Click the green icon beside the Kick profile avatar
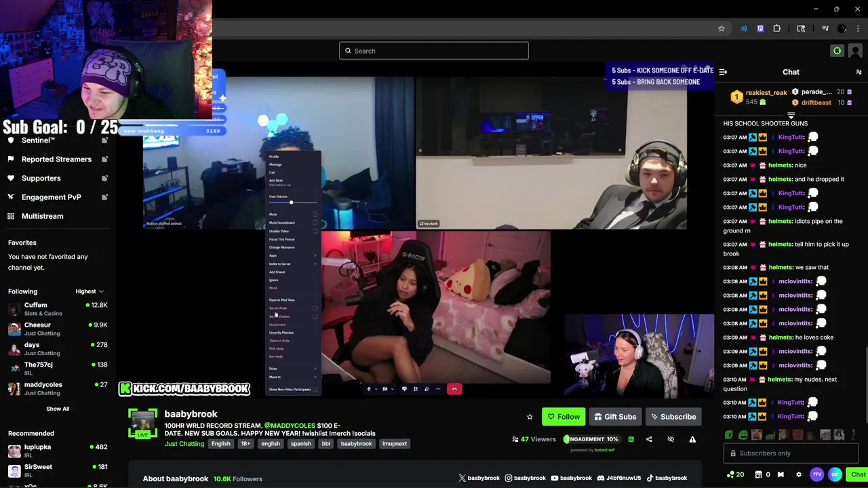Viewport: 868px width, 488px height. [837, 51]
